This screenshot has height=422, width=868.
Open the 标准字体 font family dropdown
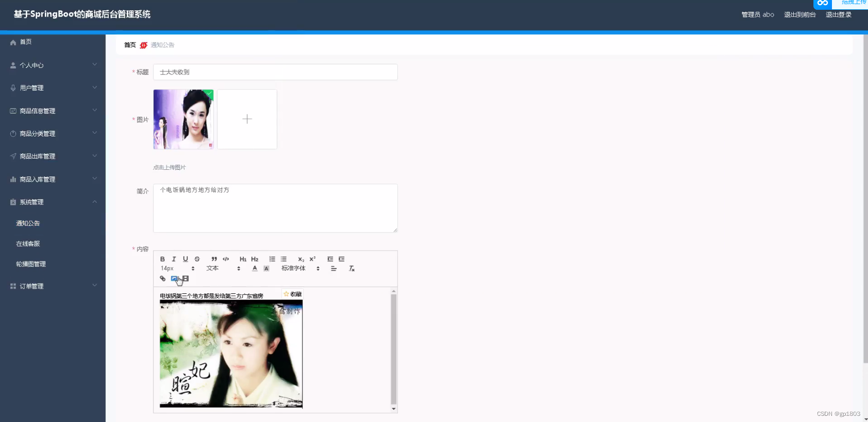(301, 269)
